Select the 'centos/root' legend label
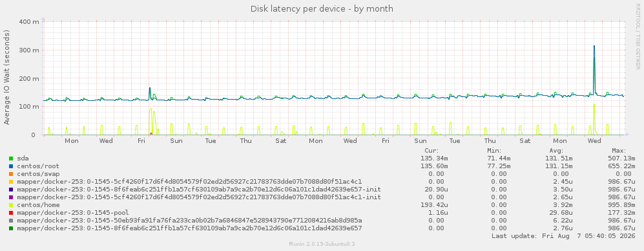Viewport: 644px width, 251px height. tap(38, 166)
